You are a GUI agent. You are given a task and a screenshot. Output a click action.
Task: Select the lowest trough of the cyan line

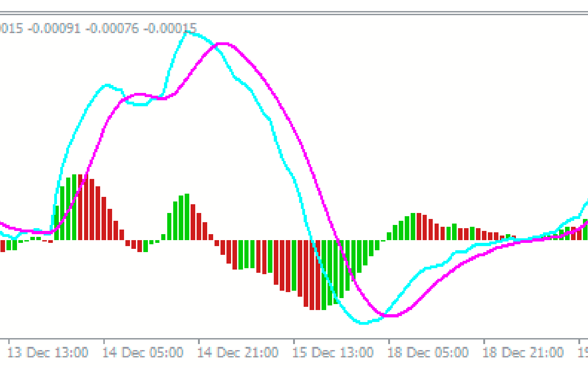coord(364,323)
